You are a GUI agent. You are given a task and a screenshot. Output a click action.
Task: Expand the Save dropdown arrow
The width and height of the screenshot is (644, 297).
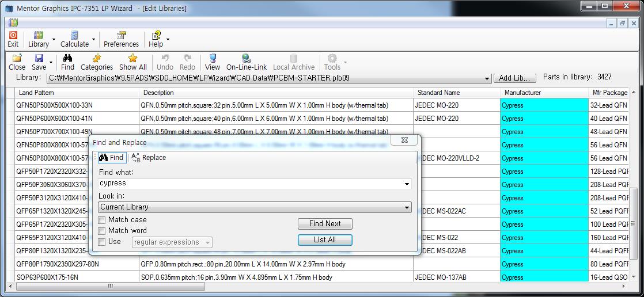click(51, 62)
